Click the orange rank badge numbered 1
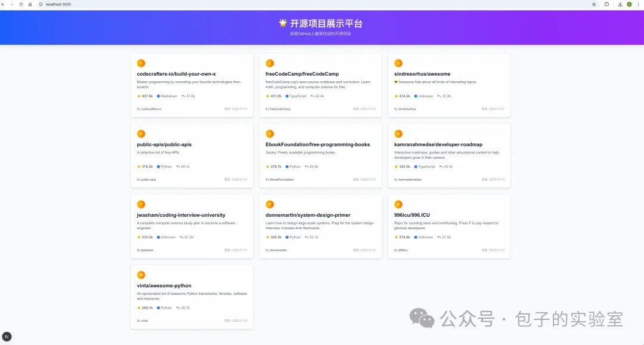Screen dimensions: 644x345 point(141,63)
